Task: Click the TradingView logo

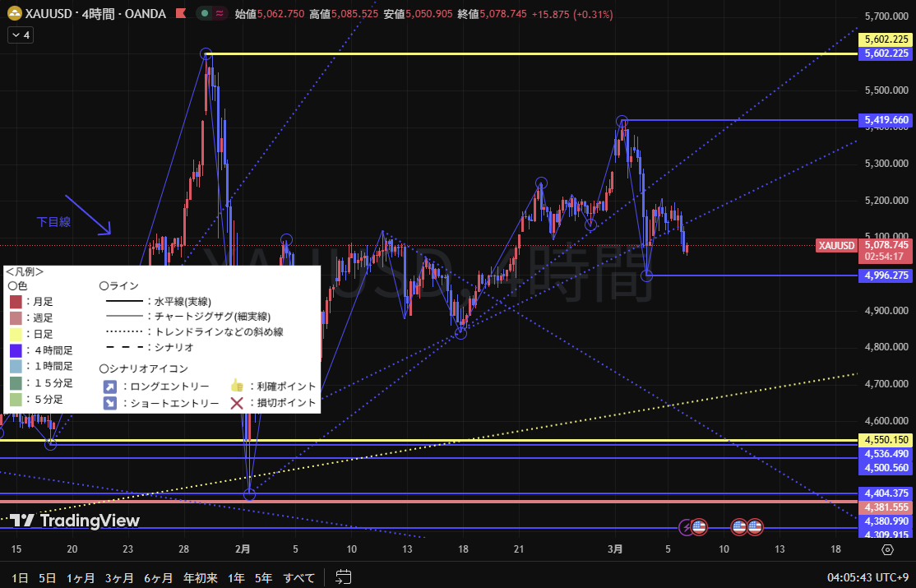Action: click(75, 520)
